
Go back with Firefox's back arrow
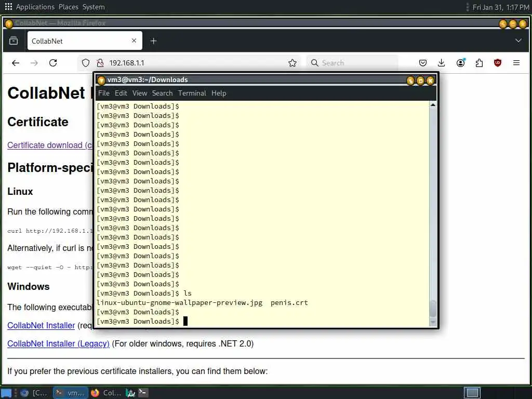[x=16, y=63]
